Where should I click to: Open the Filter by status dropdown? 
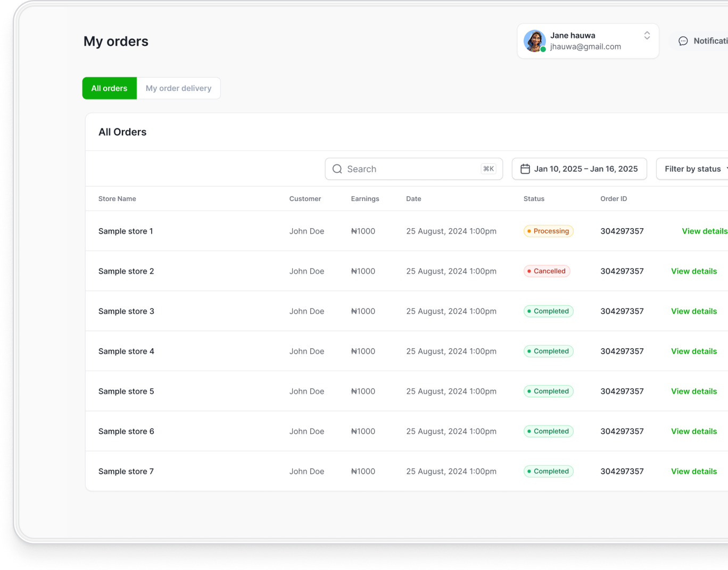click(x=693, y=169)
